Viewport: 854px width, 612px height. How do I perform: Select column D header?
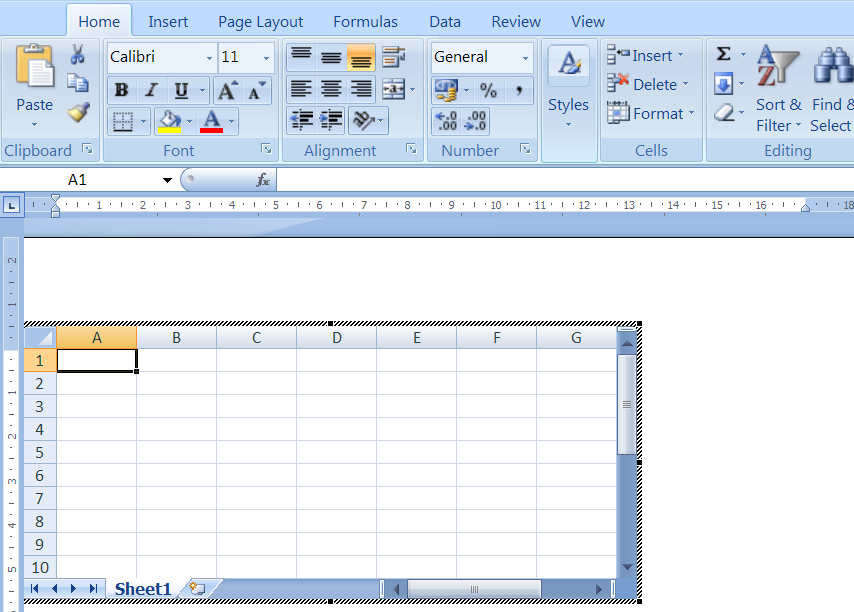[337, 338]
